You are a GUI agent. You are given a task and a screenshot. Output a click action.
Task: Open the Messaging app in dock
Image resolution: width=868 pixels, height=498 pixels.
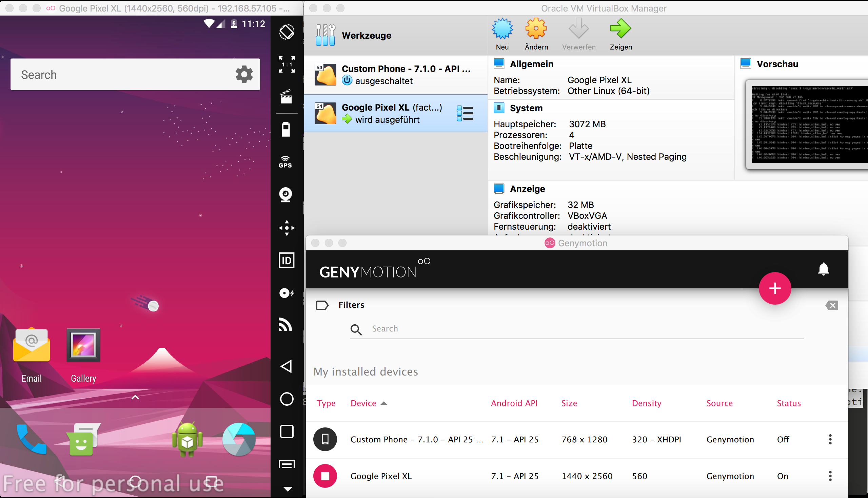click(x=83, y=439)
